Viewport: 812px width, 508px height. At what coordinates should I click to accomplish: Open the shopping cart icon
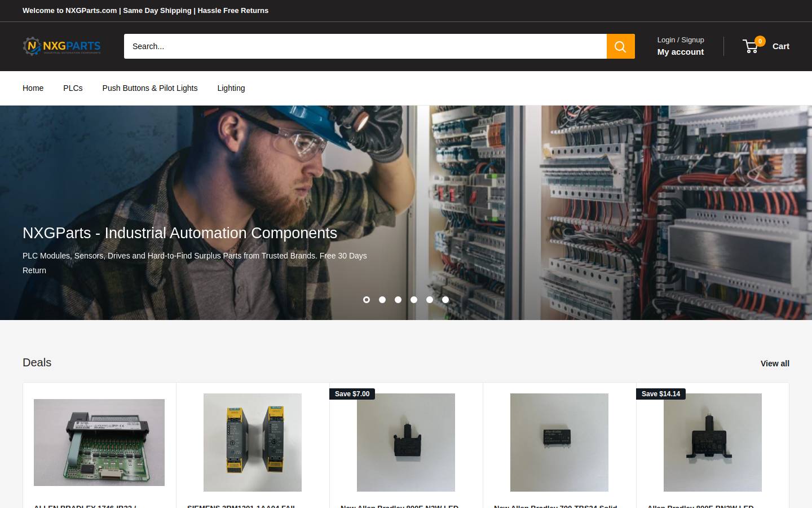(751, 46)
